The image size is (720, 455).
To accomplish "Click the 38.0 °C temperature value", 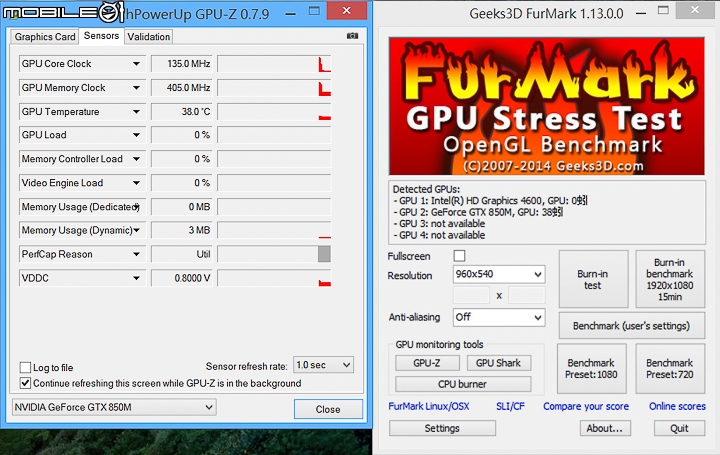I will coord(182,112).
